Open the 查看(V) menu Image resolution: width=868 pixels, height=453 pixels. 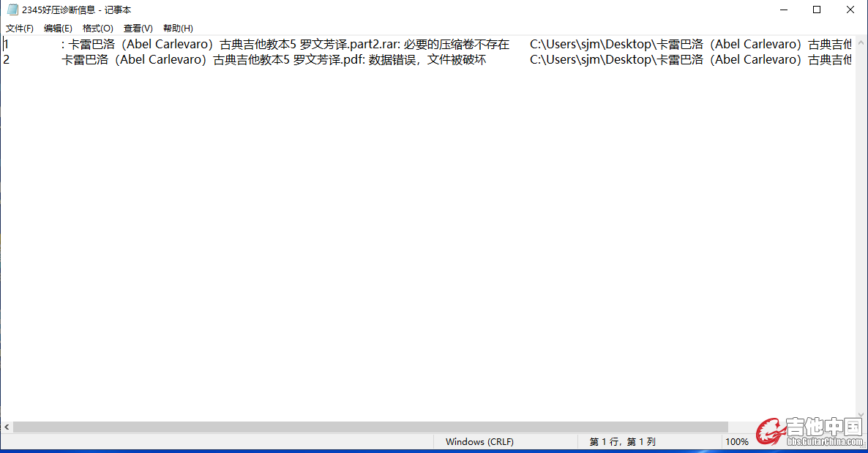138,29
